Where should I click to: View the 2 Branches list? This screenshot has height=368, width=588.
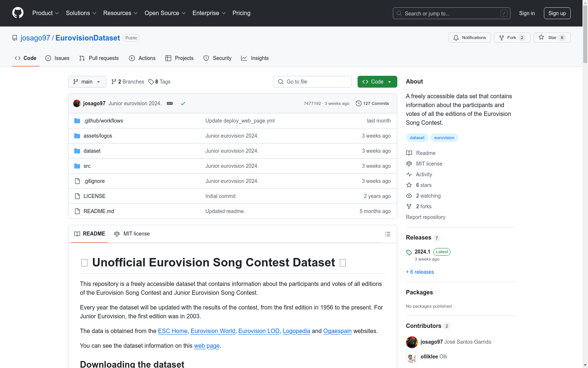(x=128, y=82)
